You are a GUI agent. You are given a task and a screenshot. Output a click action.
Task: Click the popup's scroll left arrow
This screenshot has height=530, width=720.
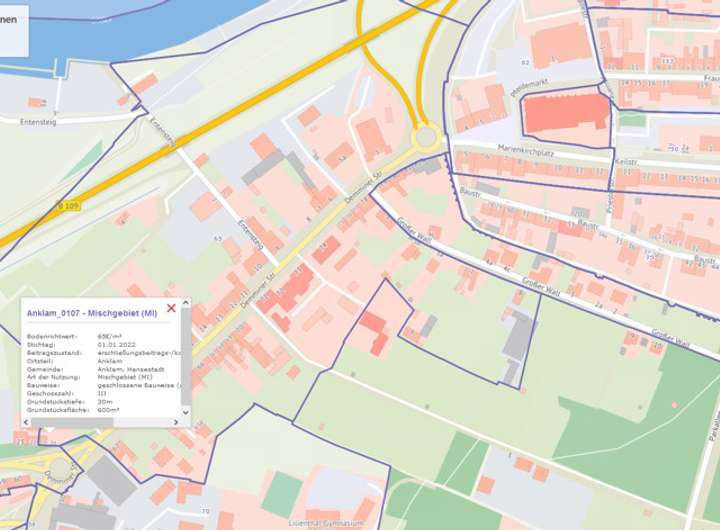26,422
